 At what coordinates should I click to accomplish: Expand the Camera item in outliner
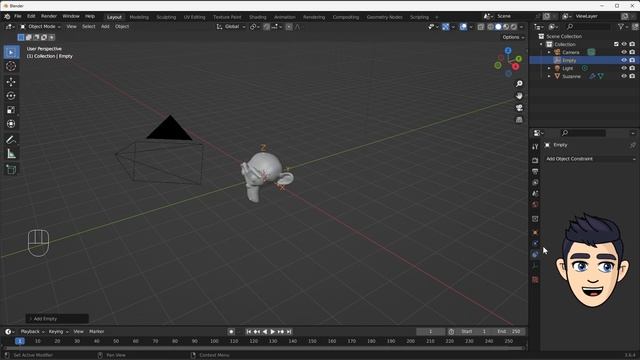point(549,52)
